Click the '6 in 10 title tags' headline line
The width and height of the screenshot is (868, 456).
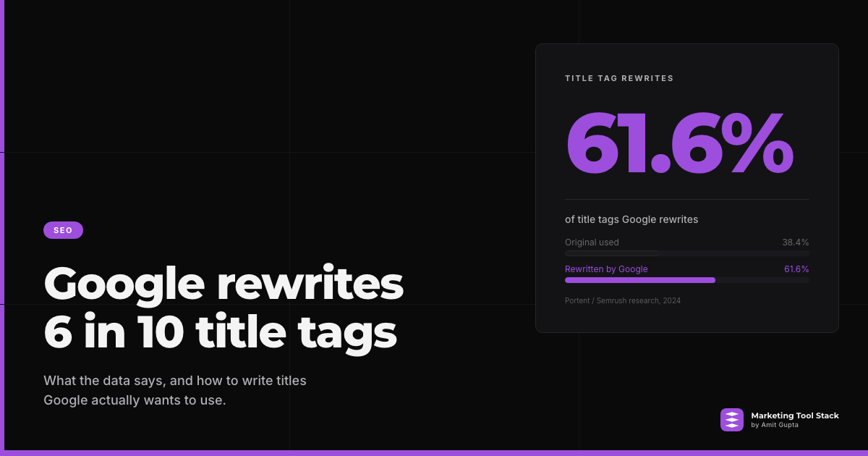[x=220, y=332]
